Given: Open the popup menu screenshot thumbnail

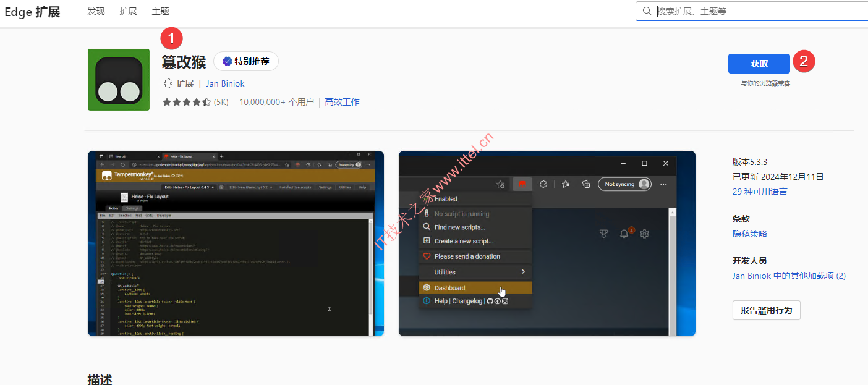Looking at the screenshot, I should coord(547,243).
